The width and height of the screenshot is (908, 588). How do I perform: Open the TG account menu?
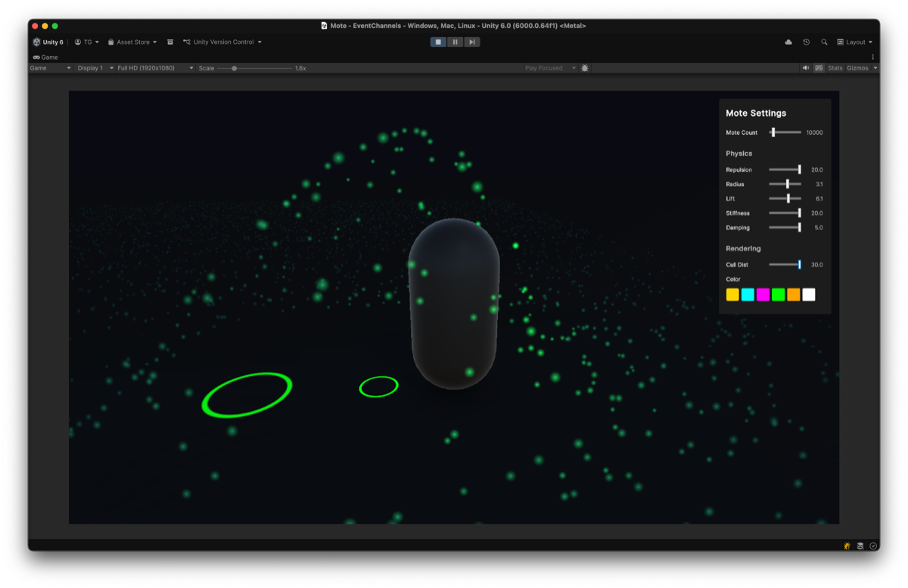pos(87,42)
